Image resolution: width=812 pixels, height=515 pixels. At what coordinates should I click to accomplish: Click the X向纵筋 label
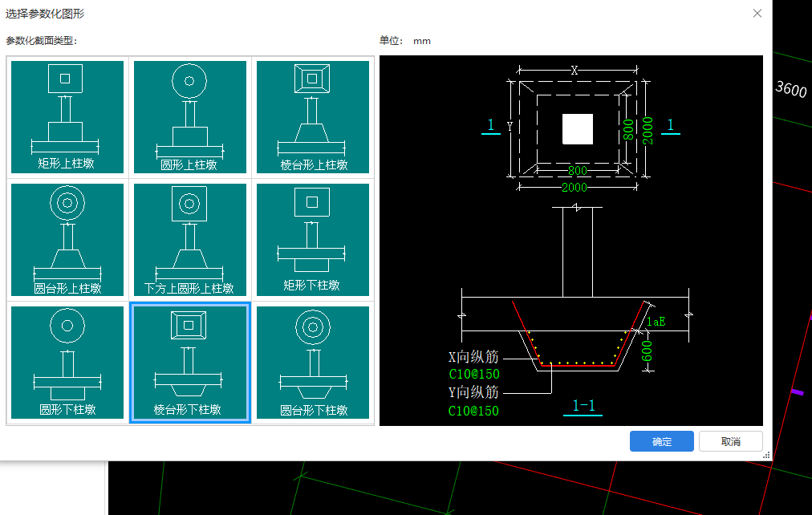(473, 357)
